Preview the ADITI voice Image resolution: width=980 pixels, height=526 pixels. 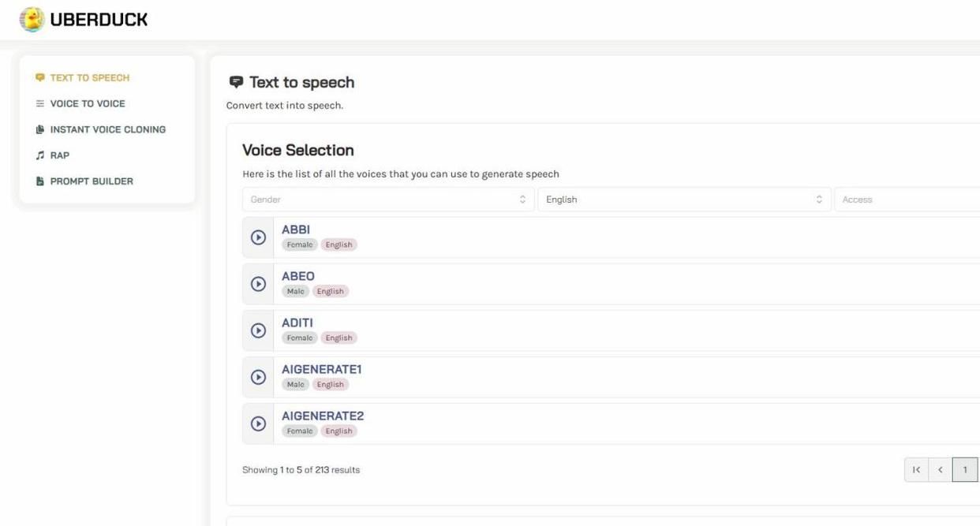tap(258, 330)
